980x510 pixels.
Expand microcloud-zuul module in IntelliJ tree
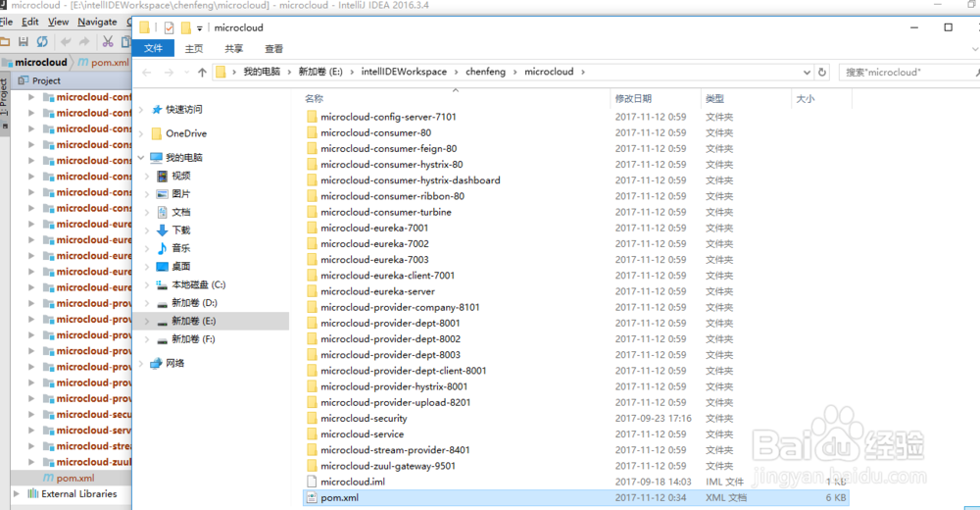pos(31,462)
